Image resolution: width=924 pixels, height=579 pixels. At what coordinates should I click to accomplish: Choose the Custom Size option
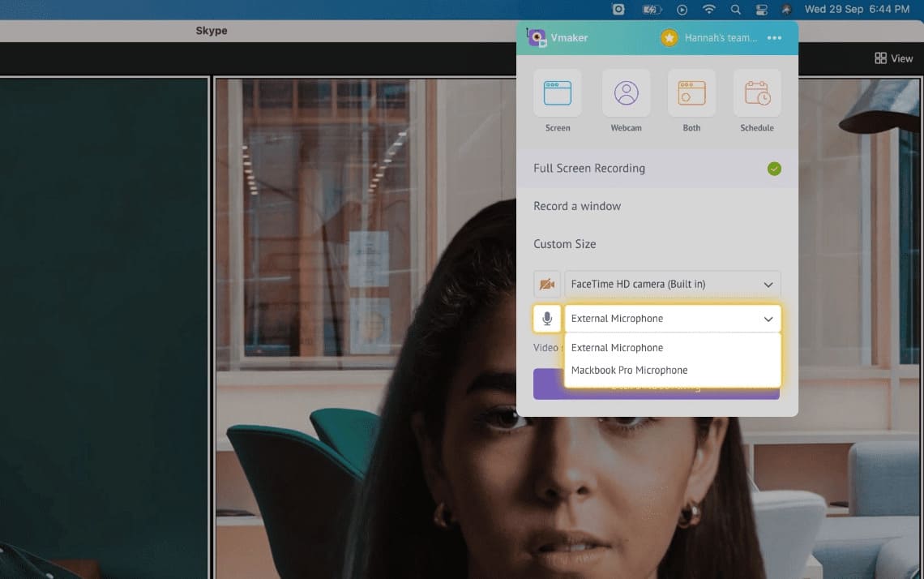pos(564,244)
